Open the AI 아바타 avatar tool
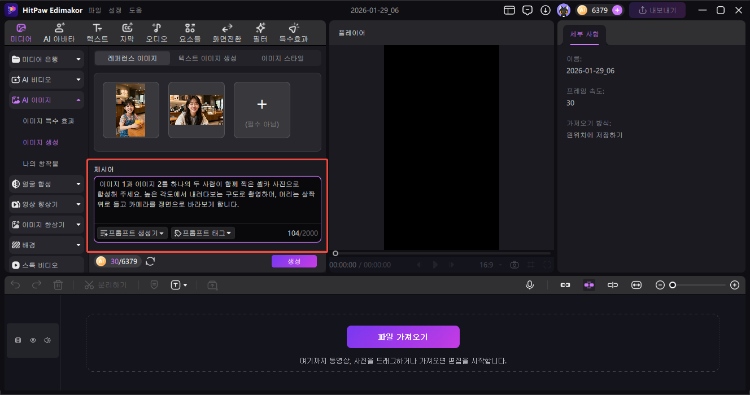Viewport: 750px width, 395px height. 59,33
